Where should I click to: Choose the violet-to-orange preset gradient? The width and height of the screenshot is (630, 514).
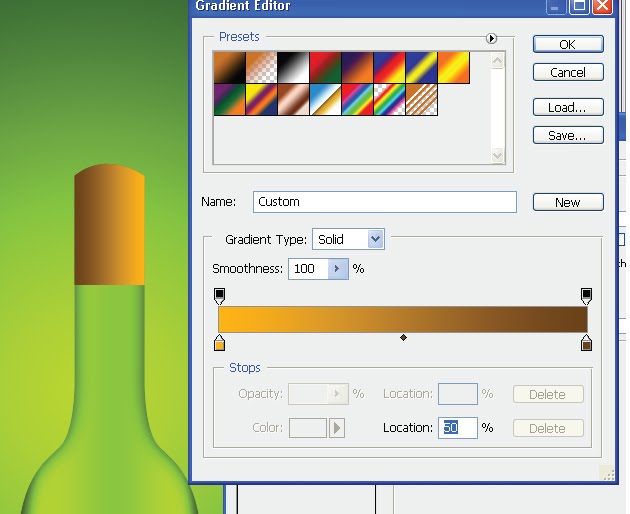click(x=358, y=68)
